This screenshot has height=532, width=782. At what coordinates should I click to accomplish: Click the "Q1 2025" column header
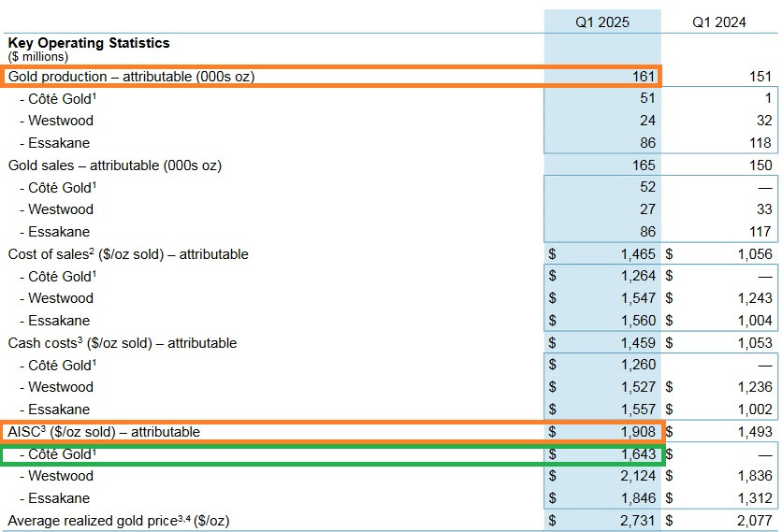[x=602, y=22]
